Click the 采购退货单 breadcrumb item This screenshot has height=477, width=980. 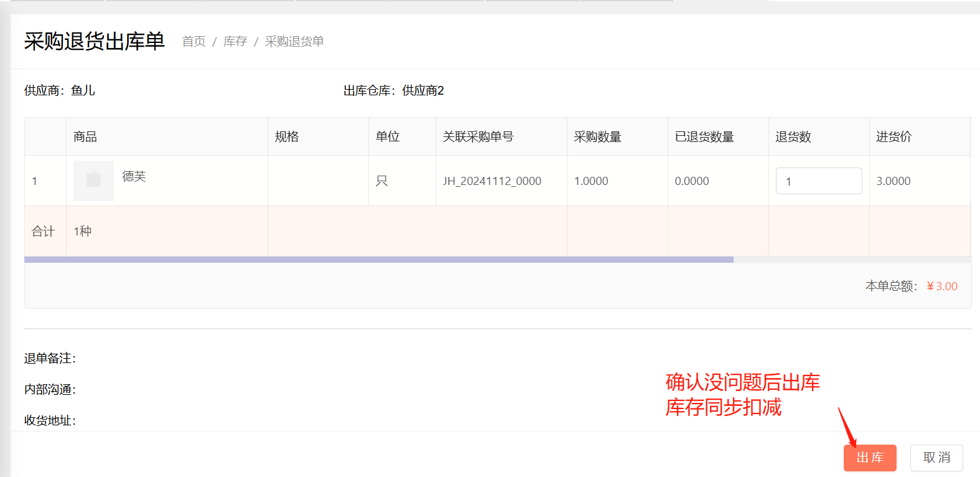pos(294,42)
